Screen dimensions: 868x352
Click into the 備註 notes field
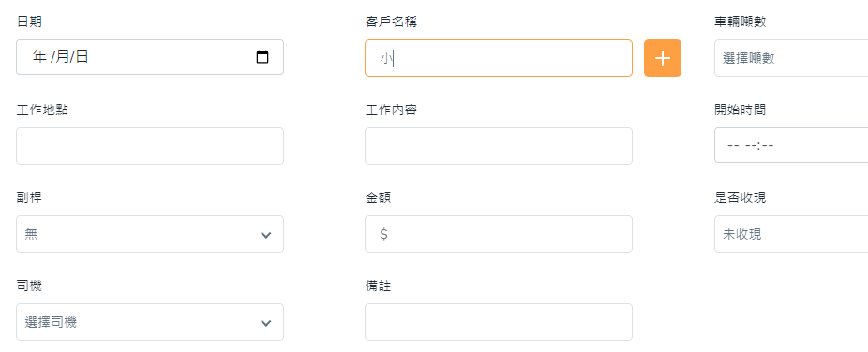[x=499, y=322]
